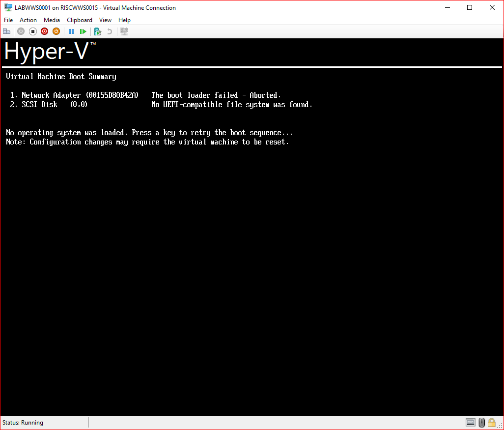Click the 'Status: Running' status bar text
The image size is (504, 430).
pos(23,423)
